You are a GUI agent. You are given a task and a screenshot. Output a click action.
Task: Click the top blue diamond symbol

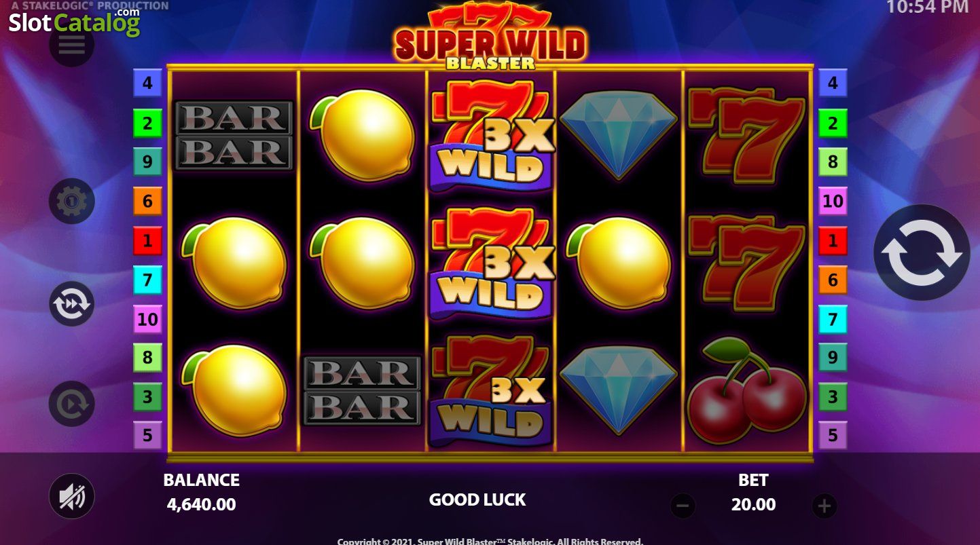pyautogui.click(x=619, y=135)
